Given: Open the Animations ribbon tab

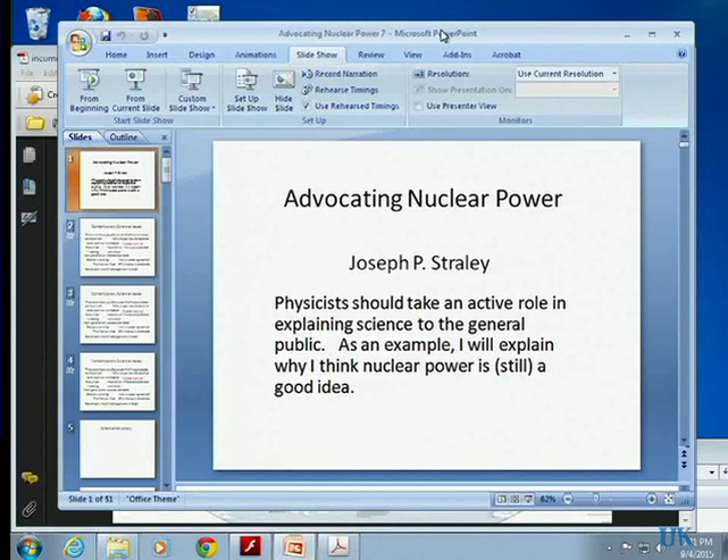Looking at the screenshot, I should (x=255, y=55).
